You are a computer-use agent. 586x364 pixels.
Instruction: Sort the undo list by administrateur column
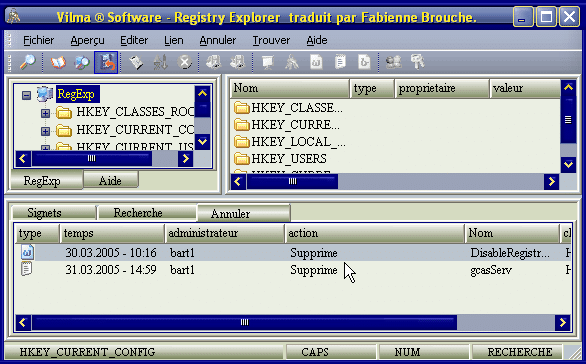(225, 233)
